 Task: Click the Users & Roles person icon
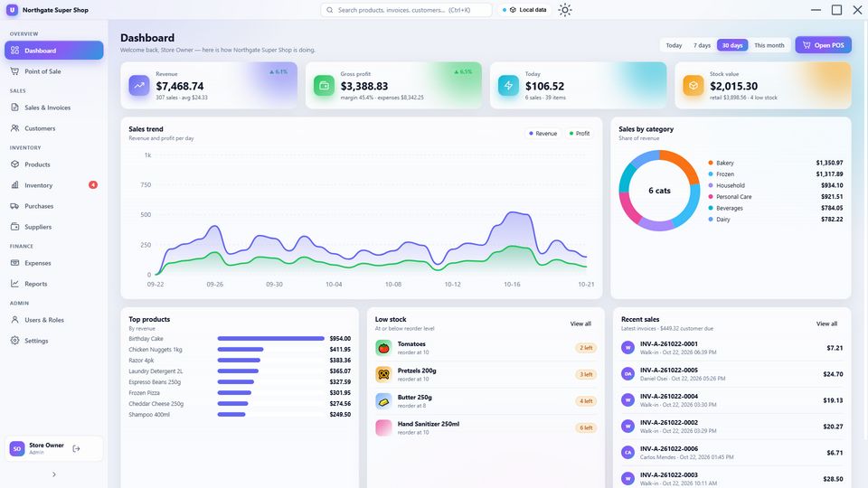[14, 320]
